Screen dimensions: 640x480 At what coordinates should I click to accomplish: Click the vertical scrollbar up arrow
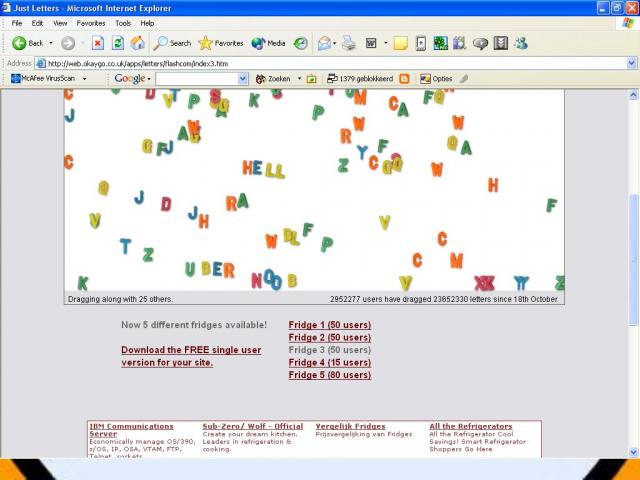(x=633, y=95)
